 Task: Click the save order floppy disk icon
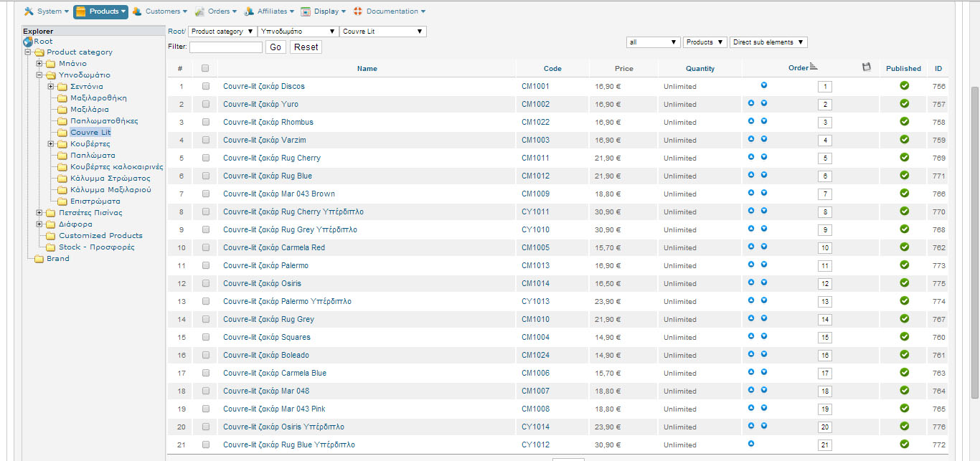click(x=866, y=67)
